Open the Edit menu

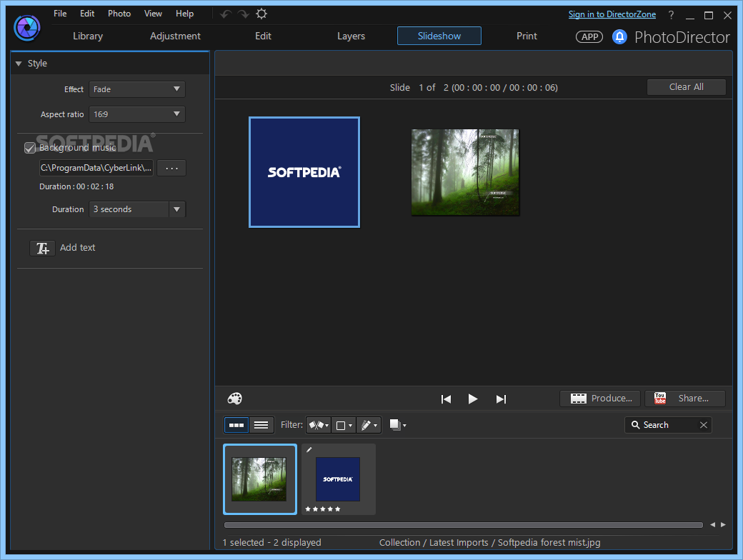pyautogui.click(x=87, y=14)
